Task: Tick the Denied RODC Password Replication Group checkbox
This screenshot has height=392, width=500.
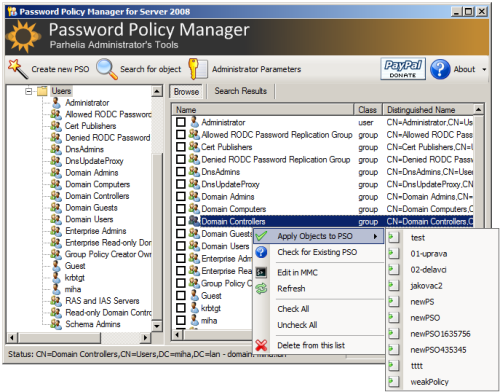Action: tap(181, 159)
